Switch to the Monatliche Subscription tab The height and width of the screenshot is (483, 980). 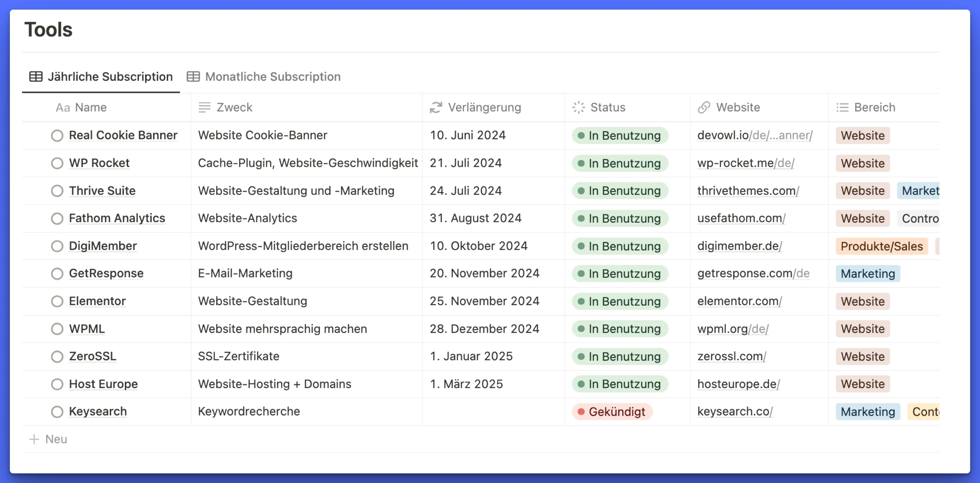point(272,76)
